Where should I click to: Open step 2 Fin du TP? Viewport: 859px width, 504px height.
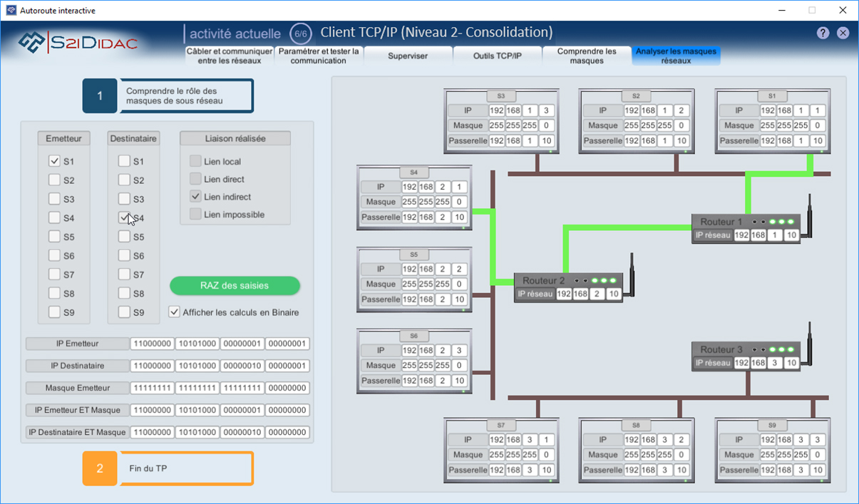(168, 468)
